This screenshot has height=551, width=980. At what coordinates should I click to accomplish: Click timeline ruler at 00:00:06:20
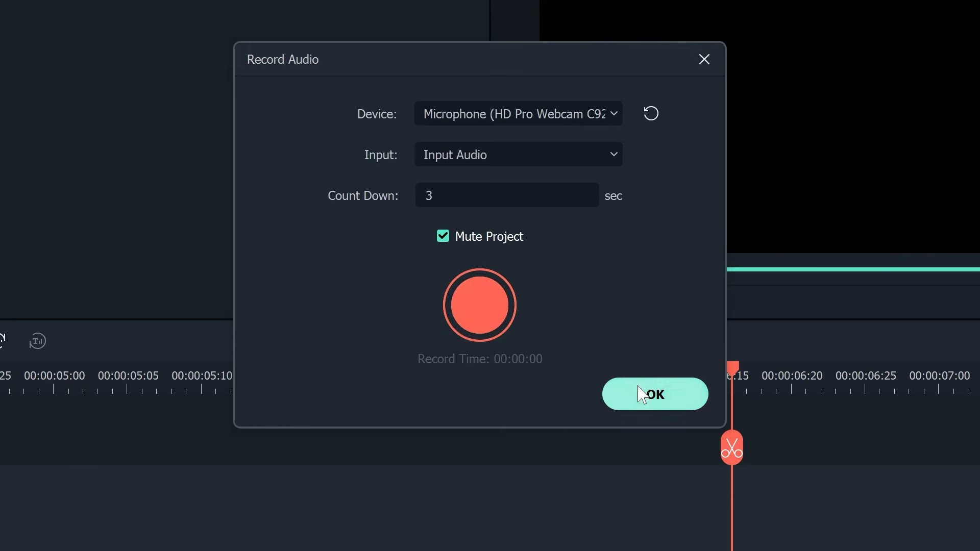click(792, 377)
